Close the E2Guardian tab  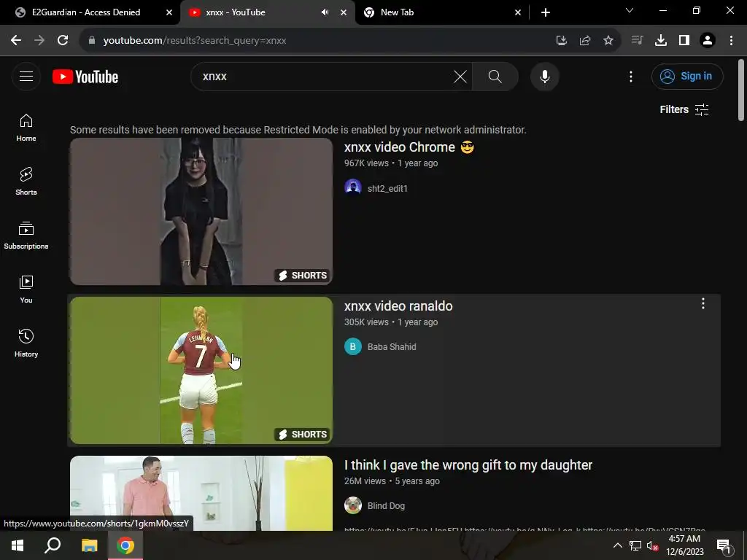(169, 12)
